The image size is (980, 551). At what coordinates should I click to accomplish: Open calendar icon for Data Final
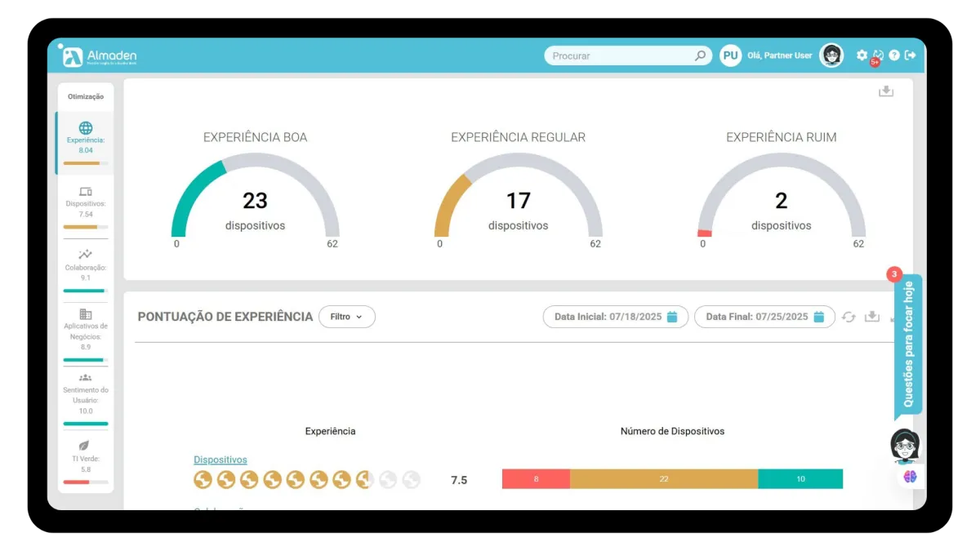pyautogui.click(x=818, y=317)
